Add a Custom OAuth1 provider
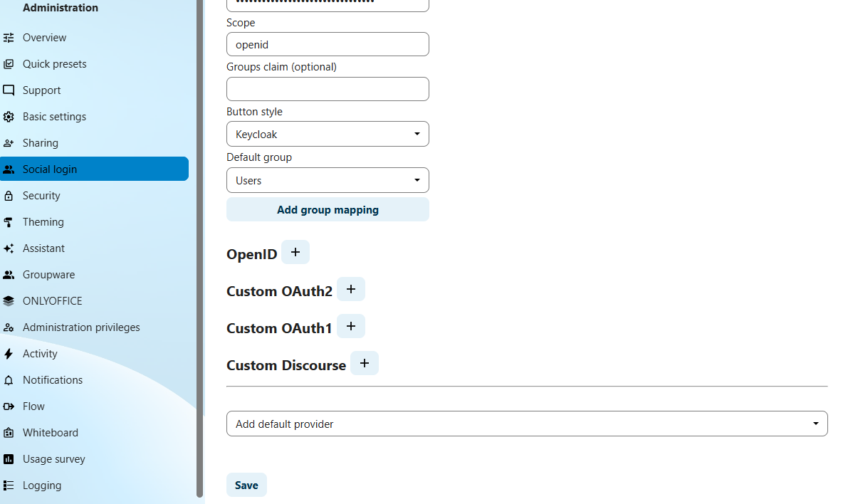 pos(351,326)
